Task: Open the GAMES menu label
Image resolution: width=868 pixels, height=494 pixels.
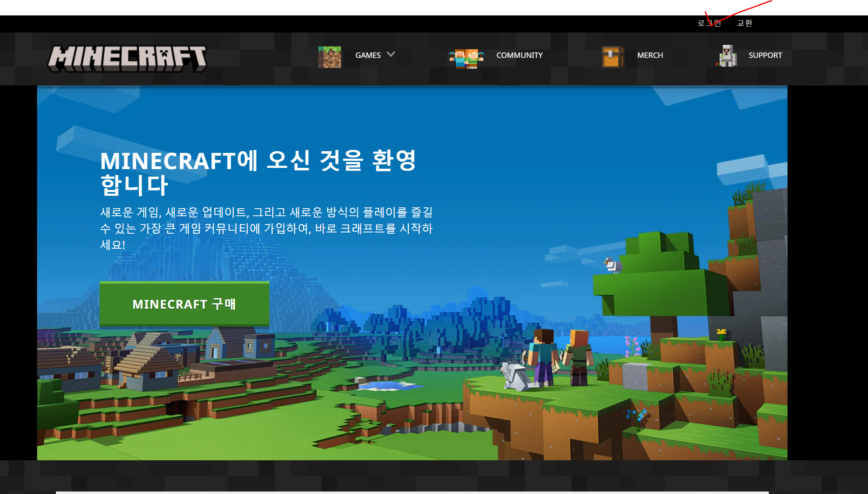Action: coord(368,55)
